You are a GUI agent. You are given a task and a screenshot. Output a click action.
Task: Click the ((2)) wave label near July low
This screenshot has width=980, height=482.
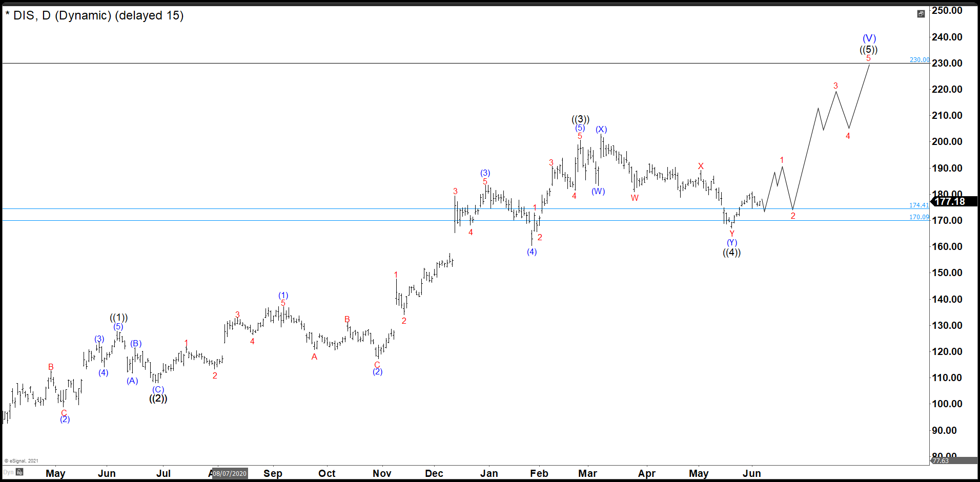pyautogui.click(x=157, y=399)
